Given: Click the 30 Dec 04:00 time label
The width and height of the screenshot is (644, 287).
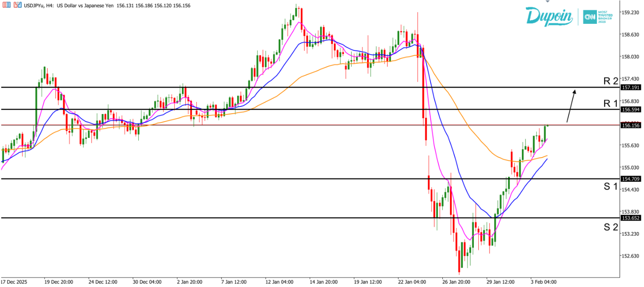Looking at the screenshot, I should [146, 282].
